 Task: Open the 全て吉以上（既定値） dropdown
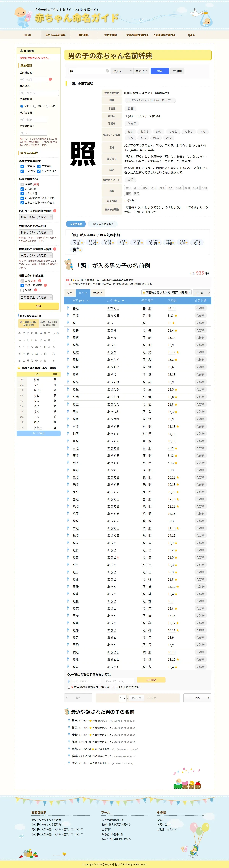click(36, 297)
